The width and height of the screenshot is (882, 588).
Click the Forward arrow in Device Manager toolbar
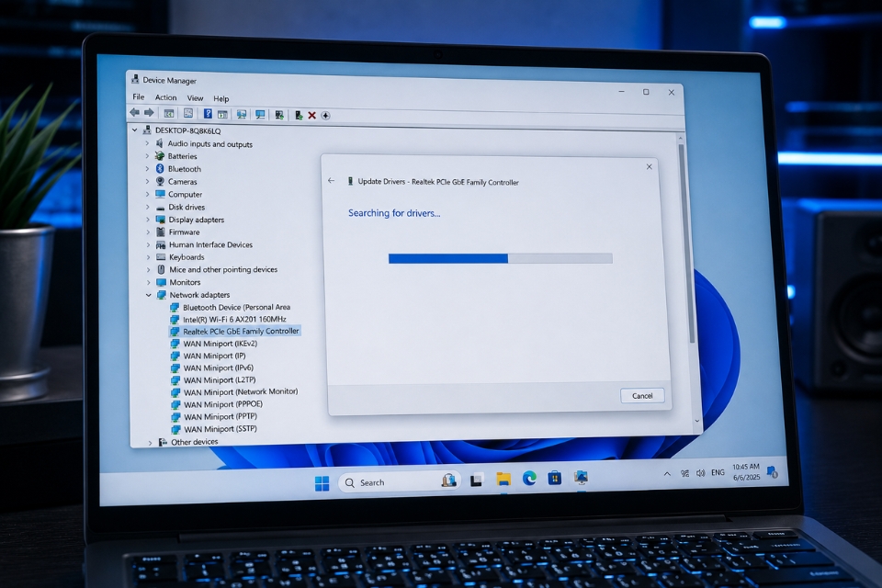tap(149, 112)
